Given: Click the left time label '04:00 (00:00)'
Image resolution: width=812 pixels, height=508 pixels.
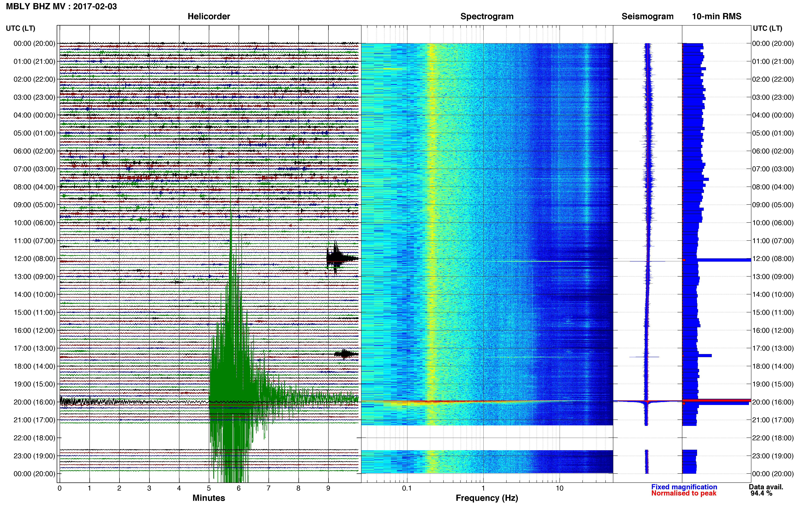Looking at the screenshot, I should 34,115.
